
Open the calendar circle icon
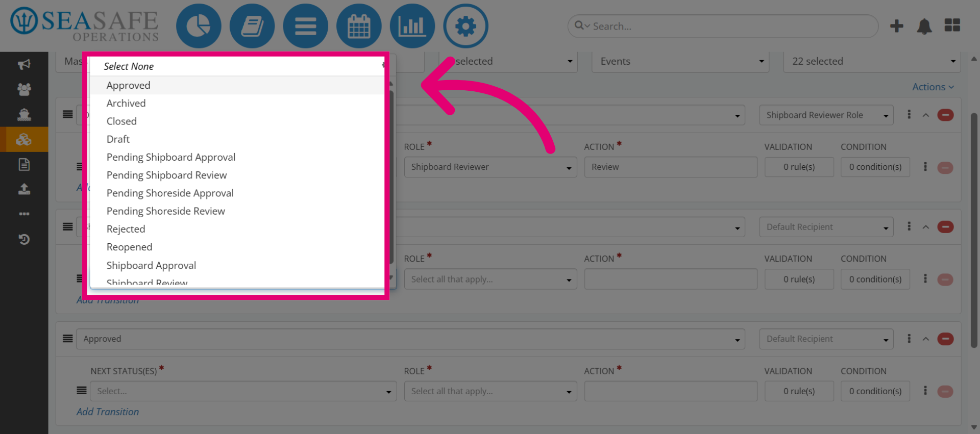click(x=359, y=26)
